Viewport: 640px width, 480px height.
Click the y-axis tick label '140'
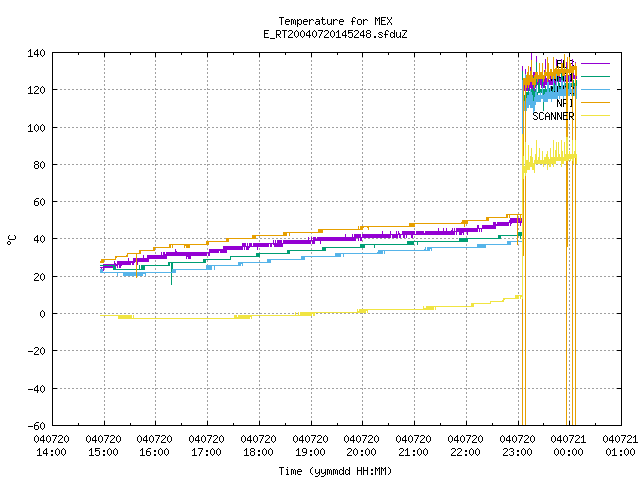(36, 53)
